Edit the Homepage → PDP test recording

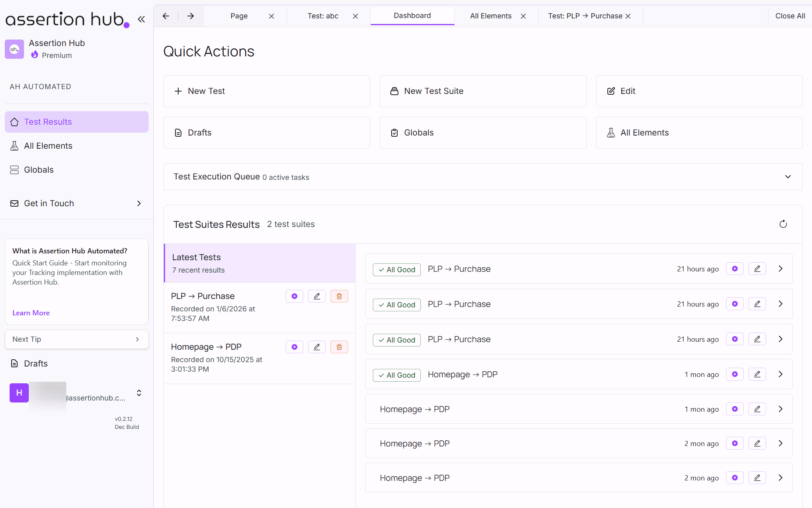click(x=316, y=347)
